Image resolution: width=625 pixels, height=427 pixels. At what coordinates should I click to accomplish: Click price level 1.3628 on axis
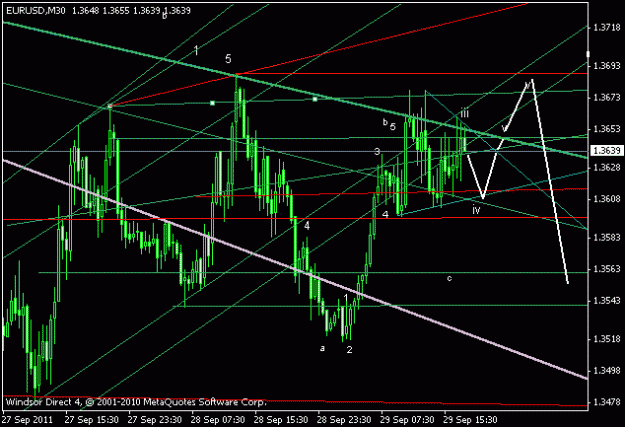[607, 167]
